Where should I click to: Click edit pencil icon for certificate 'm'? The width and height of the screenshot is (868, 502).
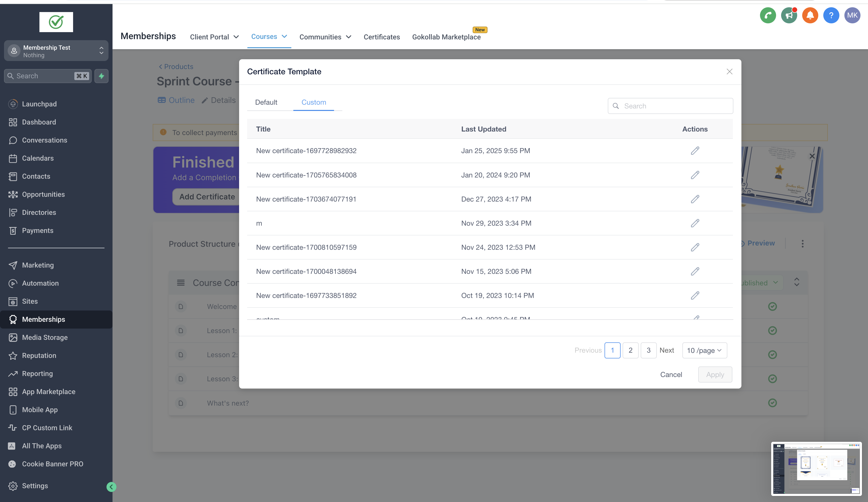pos(695,223)
